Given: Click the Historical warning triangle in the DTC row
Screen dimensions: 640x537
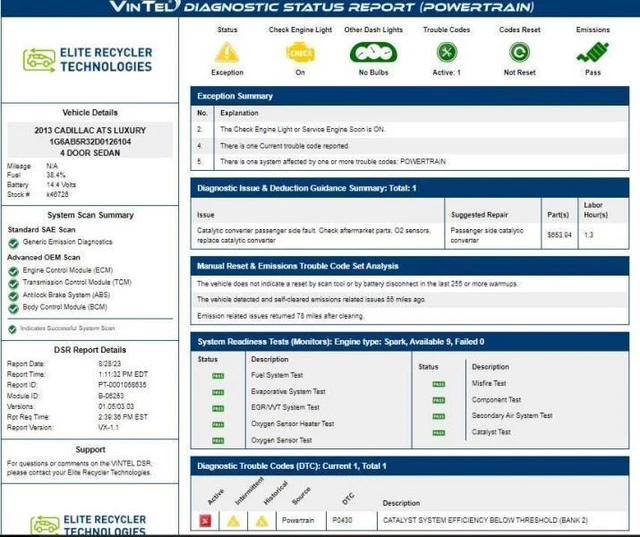Looking at the screenshot, I should 262,521.
